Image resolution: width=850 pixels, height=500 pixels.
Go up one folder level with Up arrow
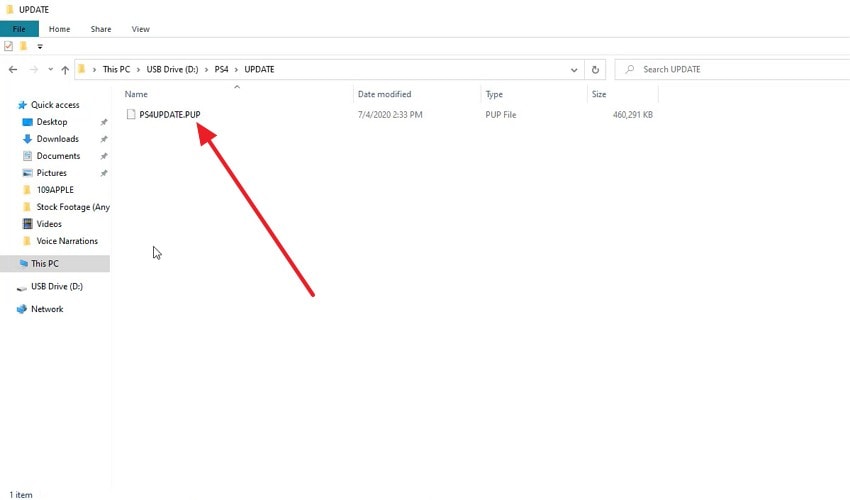(x=65, y=69)
